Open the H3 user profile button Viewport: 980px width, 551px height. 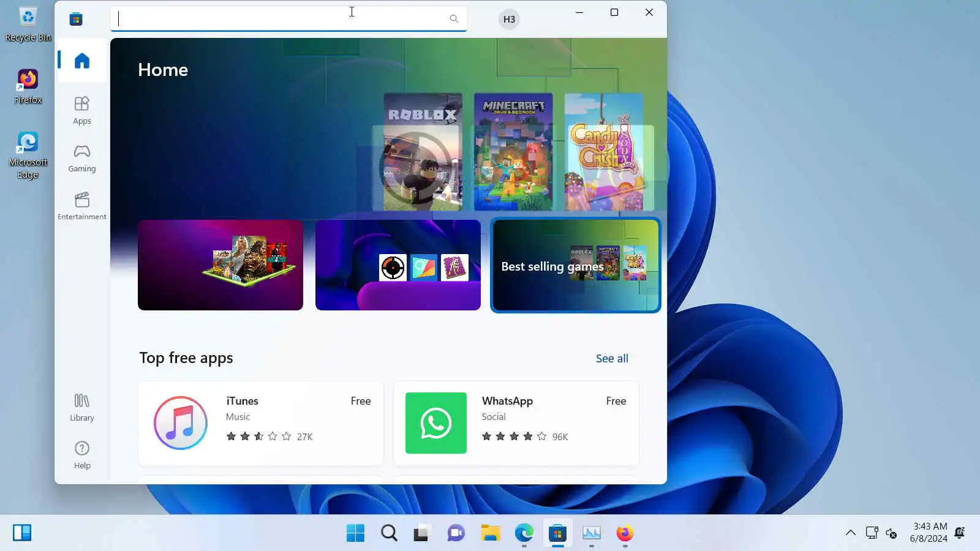(509, 19)
